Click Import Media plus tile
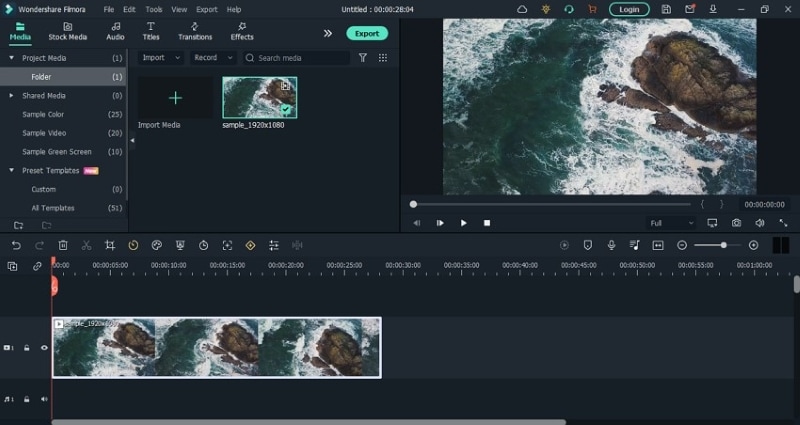Image resolution: width=800 pixels, height=425 pixels. [175, 98]
